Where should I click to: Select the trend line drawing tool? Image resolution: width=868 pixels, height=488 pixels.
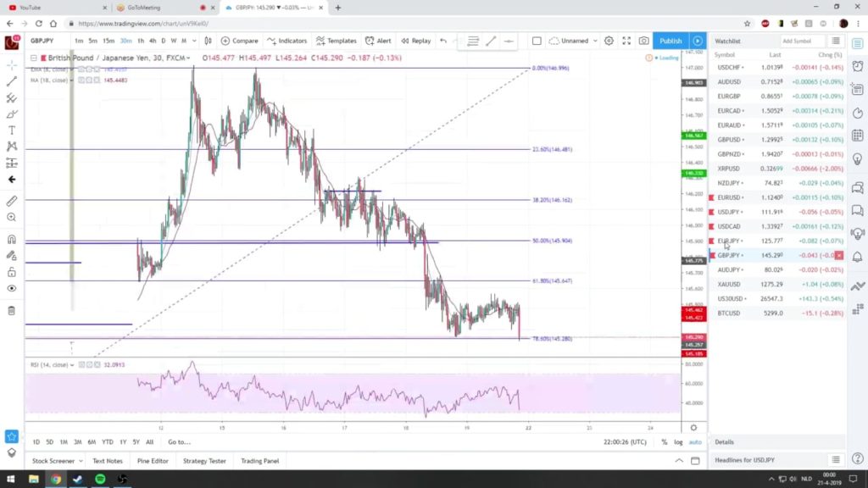click(x=12, y=82)
